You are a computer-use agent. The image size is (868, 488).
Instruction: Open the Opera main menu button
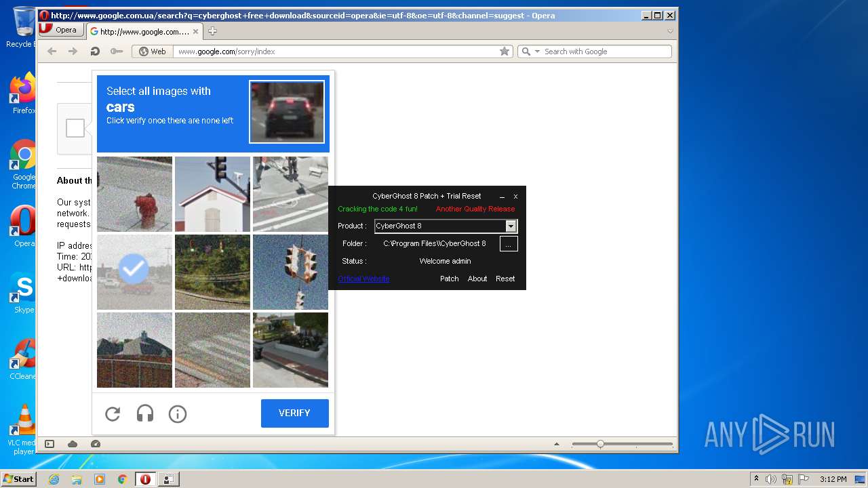pyautogui.click(x=60, y=30)
